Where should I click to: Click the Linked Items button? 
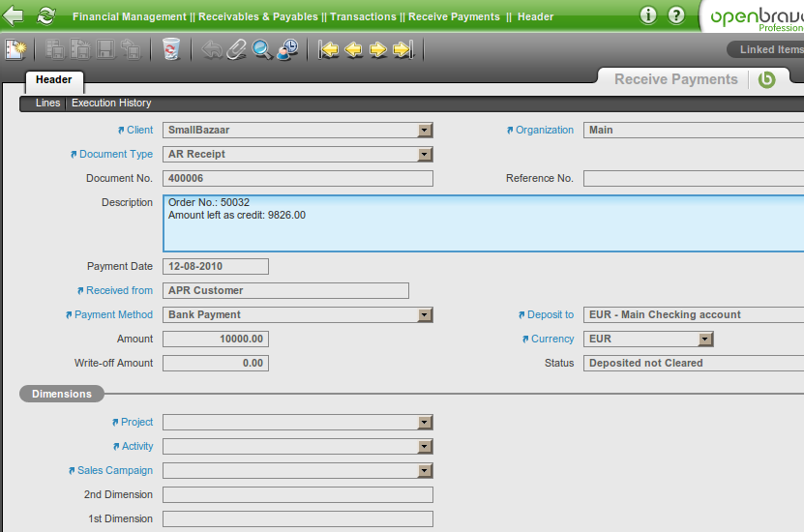pyautogui.click(x=770, y=50)
